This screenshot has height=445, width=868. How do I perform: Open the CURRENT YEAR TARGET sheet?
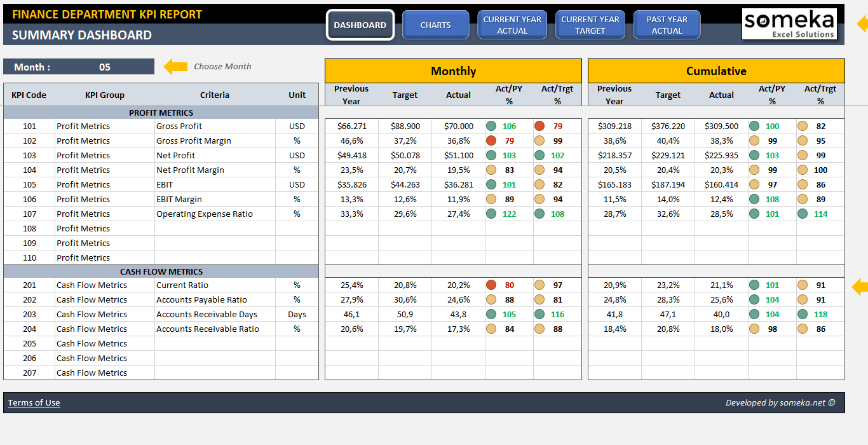pyautogui.click(x=590, y=24)
